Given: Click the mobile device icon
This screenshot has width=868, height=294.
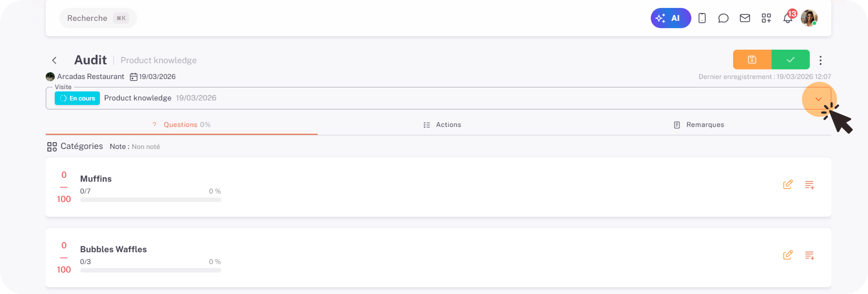Looking at the screenshot, I should (702, 18).
